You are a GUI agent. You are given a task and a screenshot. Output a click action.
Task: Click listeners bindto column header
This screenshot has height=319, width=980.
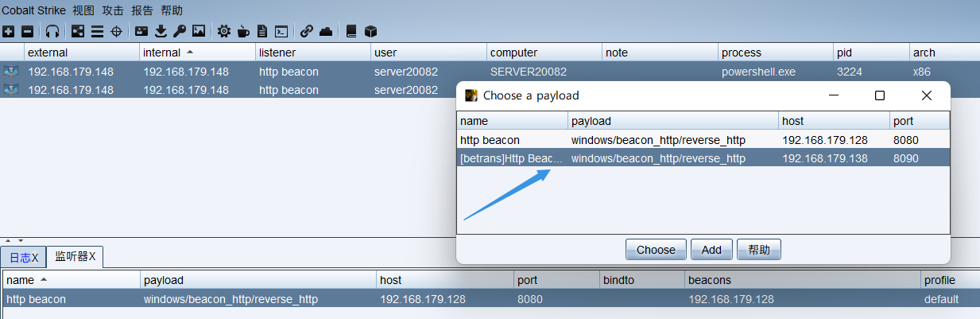[x=642, y=280]
